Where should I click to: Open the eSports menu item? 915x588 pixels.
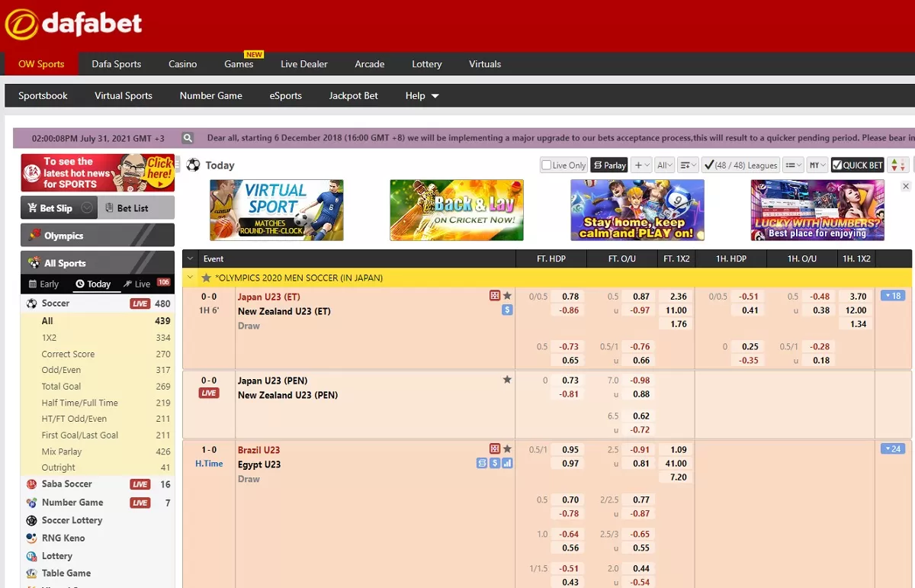point(286,96)
